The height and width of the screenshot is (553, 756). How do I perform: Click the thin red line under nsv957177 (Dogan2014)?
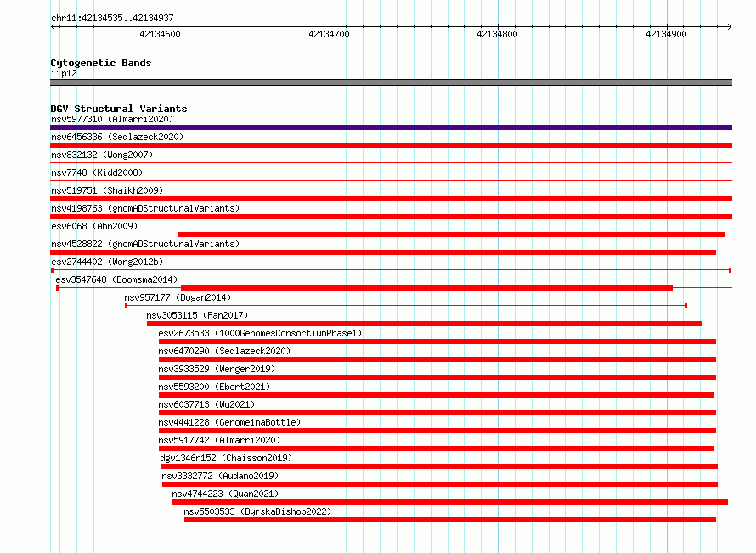406,306
